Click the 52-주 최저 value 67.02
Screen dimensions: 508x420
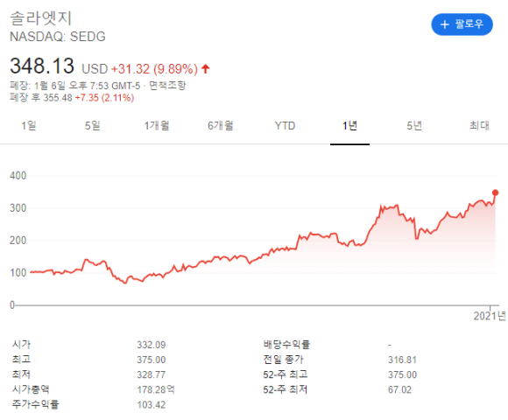pyautogui.click(x=399, y=389)
